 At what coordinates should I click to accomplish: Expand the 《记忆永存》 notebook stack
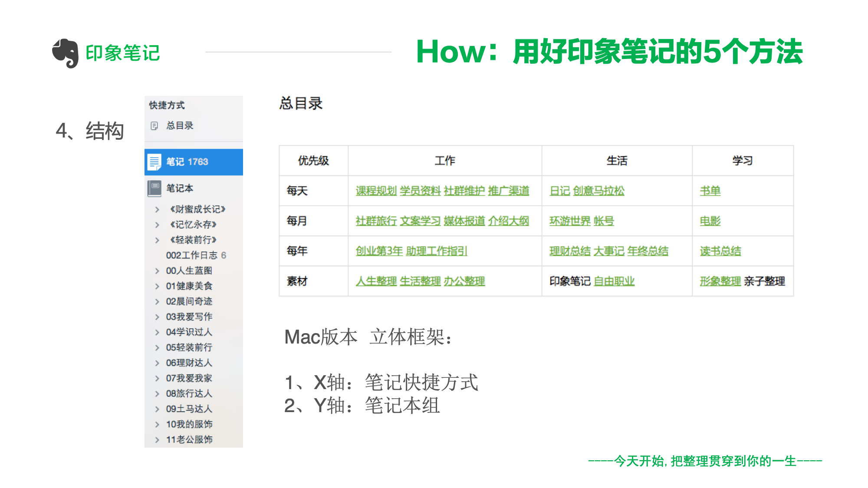click(x=157, y=225)
